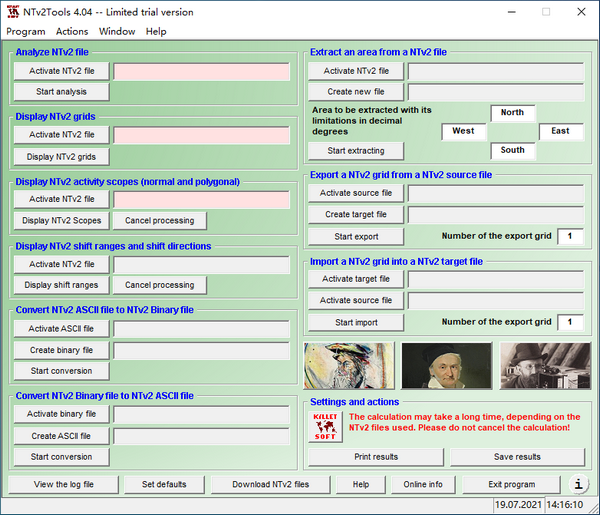
Task: Click path field beside Create new file
Action: click(x=496, y=93)
